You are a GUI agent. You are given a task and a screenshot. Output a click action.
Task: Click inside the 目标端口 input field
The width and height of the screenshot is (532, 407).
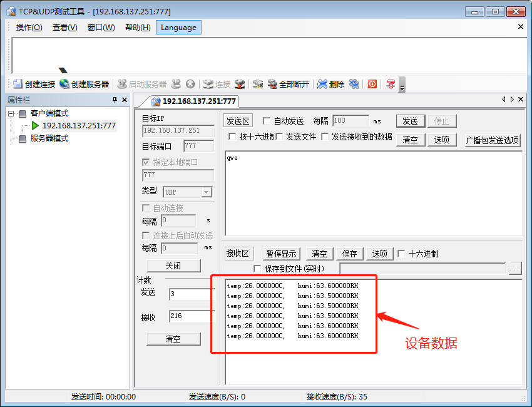point(198,145)
